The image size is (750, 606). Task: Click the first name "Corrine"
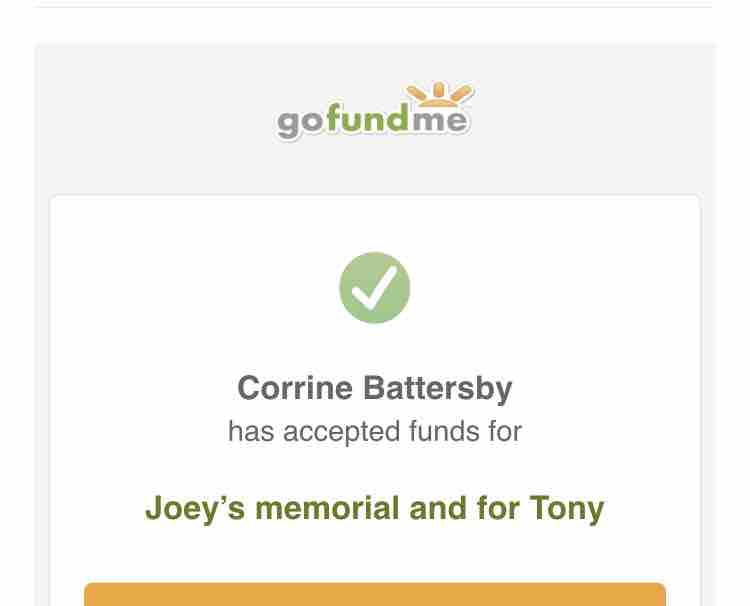click(x=295, y=388)
